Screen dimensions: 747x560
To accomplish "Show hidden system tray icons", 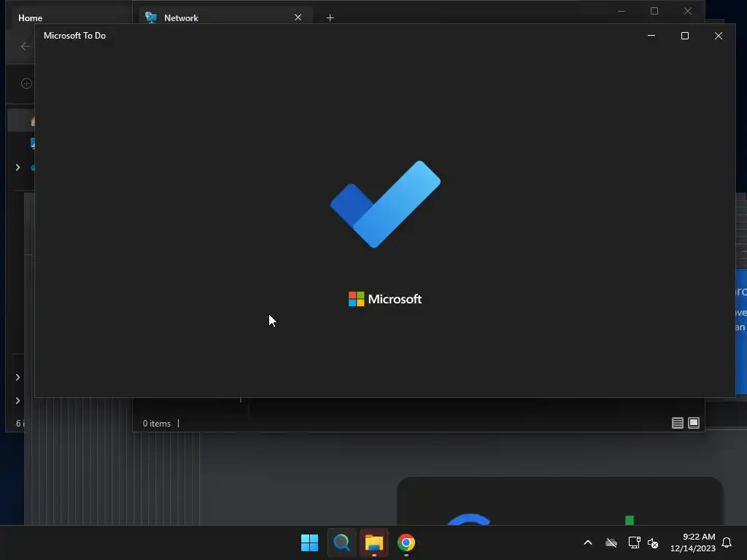I will (588, 542).
